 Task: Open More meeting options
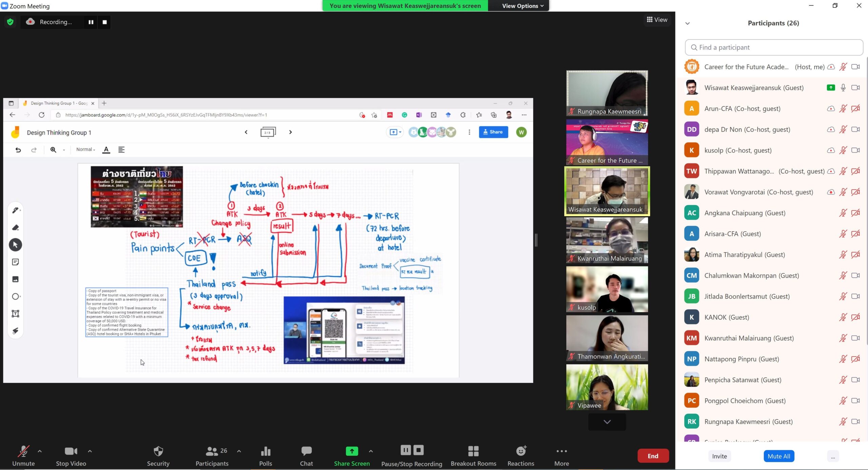click(x=561, y=455)
